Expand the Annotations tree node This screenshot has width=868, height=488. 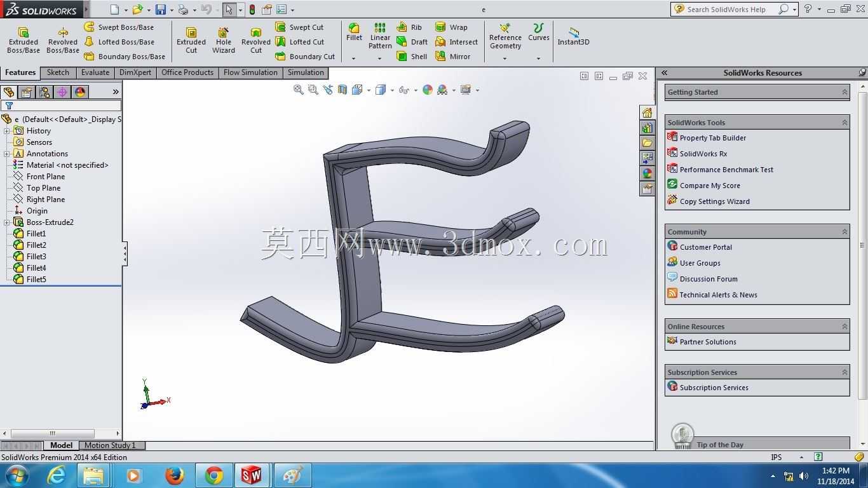point(6,154)
